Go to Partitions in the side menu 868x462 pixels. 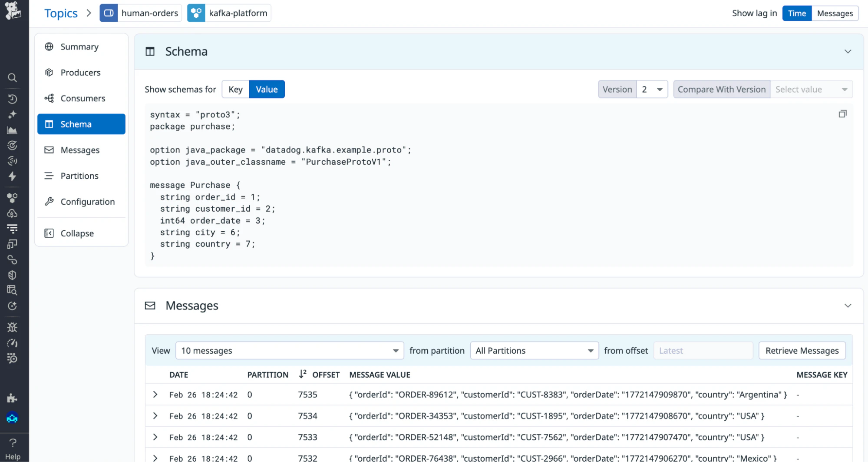(79, 176)
